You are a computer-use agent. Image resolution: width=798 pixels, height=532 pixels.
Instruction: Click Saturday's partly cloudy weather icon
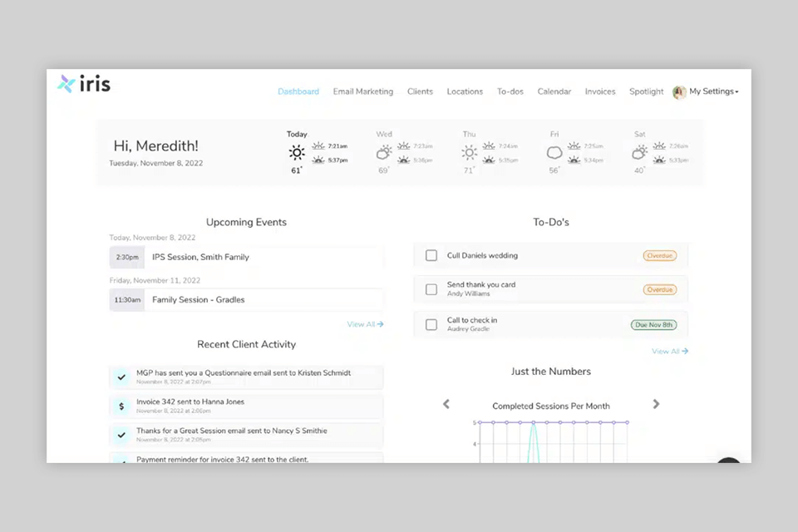[x=640, y=152]
